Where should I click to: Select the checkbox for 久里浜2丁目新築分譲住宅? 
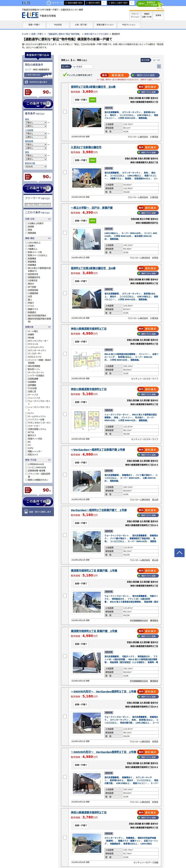click(x=65, y=172)
